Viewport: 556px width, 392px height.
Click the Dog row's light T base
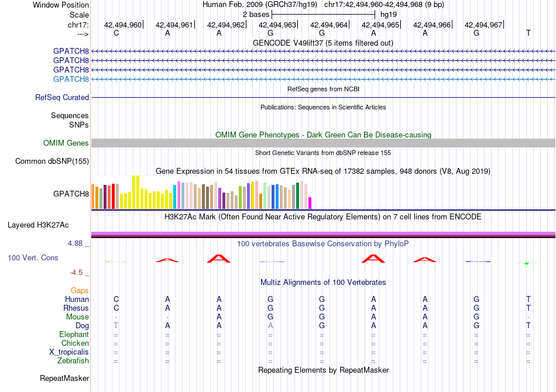[116, 325]
